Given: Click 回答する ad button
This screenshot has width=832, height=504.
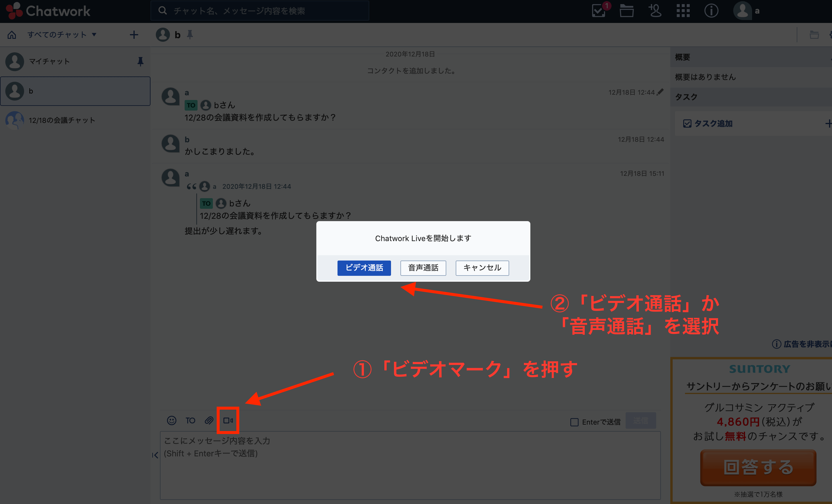Looking at the screenshot, I should [758, 468].
